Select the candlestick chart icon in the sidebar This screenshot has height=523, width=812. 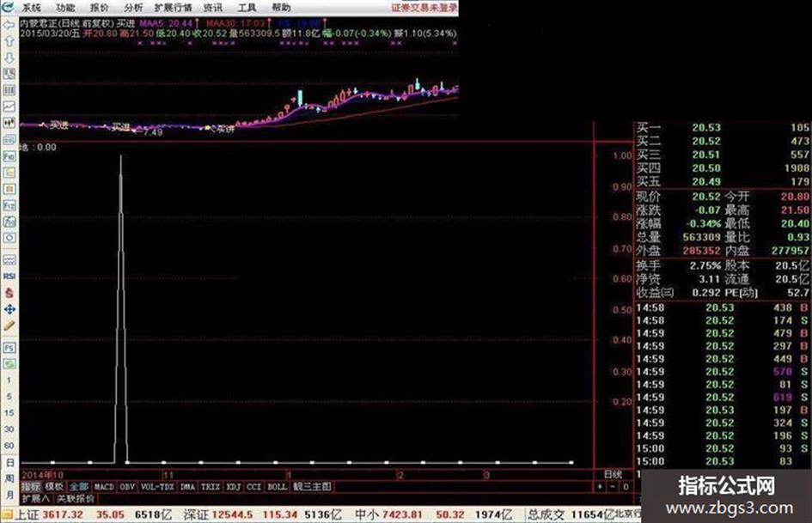tap(9, 124)
